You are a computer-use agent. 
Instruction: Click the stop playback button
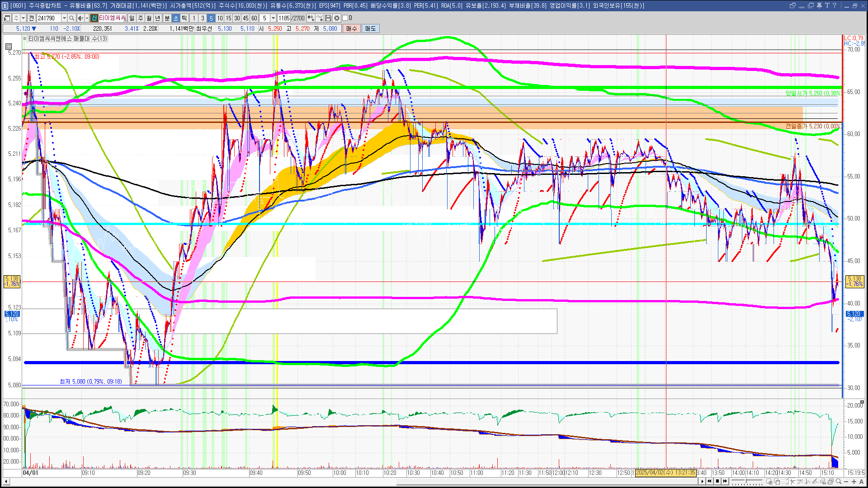tap(717, 481)
